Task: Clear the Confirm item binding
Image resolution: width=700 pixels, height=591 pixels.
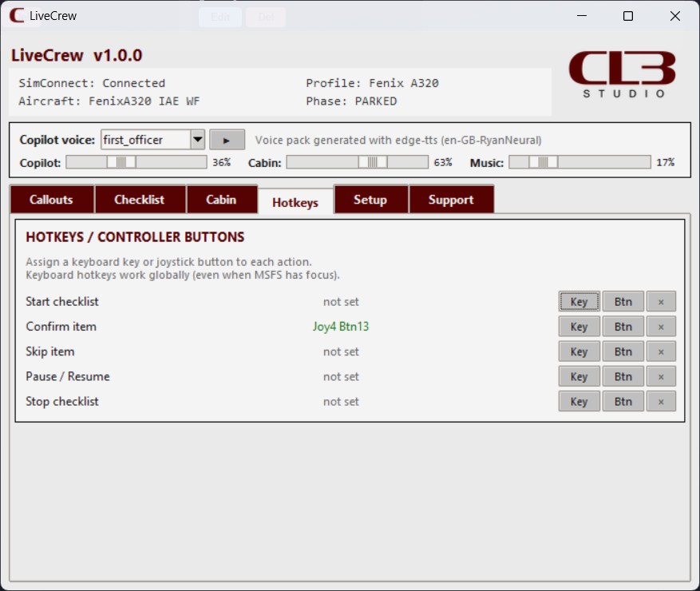Action: click(x=661, y=326)
